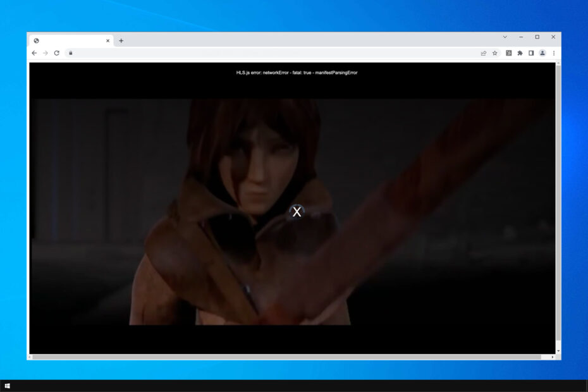
Task: Close the current browser tab
Action: [x=107, y=41]
